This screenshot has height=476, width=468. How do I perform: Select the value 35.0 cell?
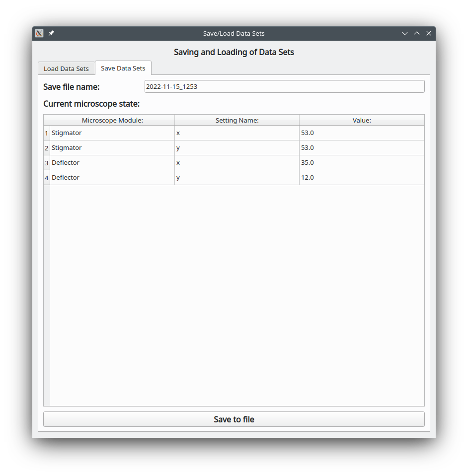pyautogui.click(x=362, y=163)
